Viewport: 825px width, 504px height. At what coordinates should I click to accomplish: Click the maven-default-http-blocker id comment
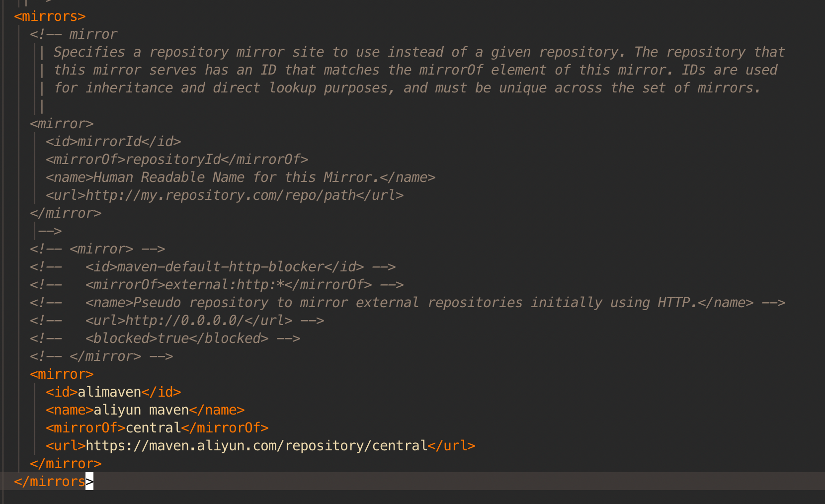213,267
